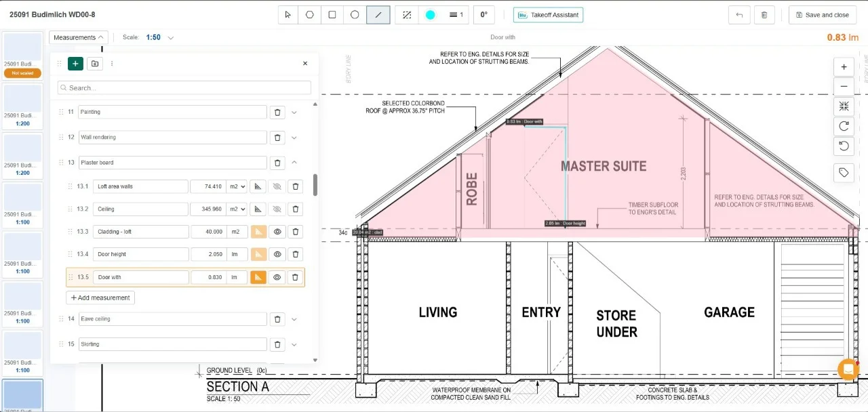Expand the Wall rendering group
The height and width of the screenshot is (412, 868).
294,138
